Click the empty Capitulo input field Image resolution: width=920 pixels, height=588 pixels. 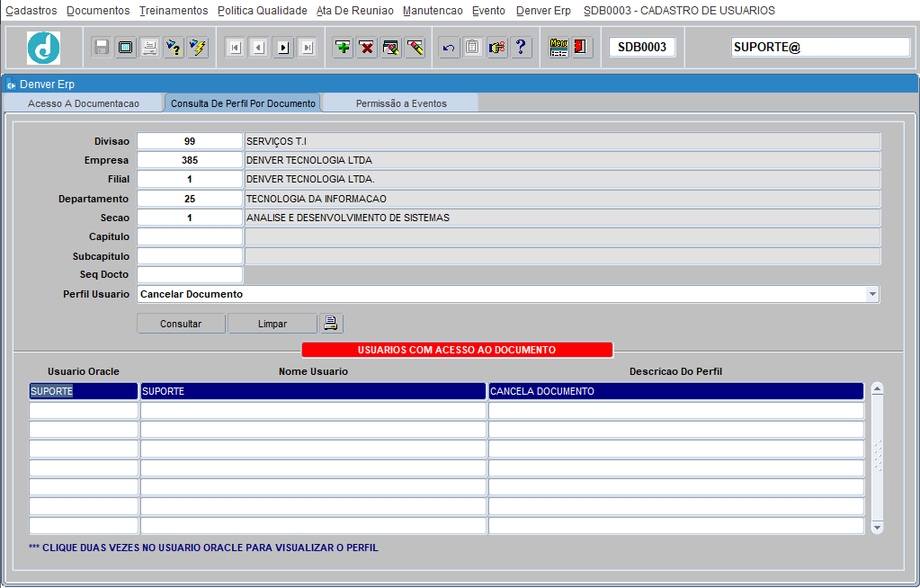click(x=190, y=236)
